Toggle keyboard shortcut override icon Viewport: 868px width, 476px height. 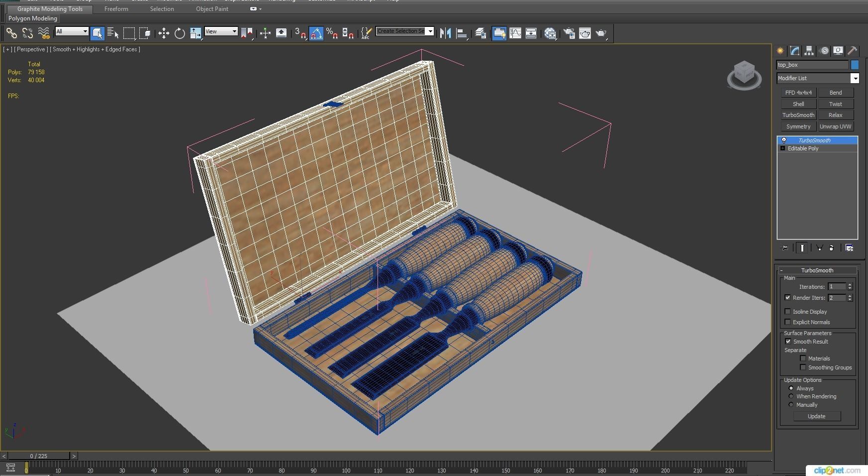click(281, 33)
